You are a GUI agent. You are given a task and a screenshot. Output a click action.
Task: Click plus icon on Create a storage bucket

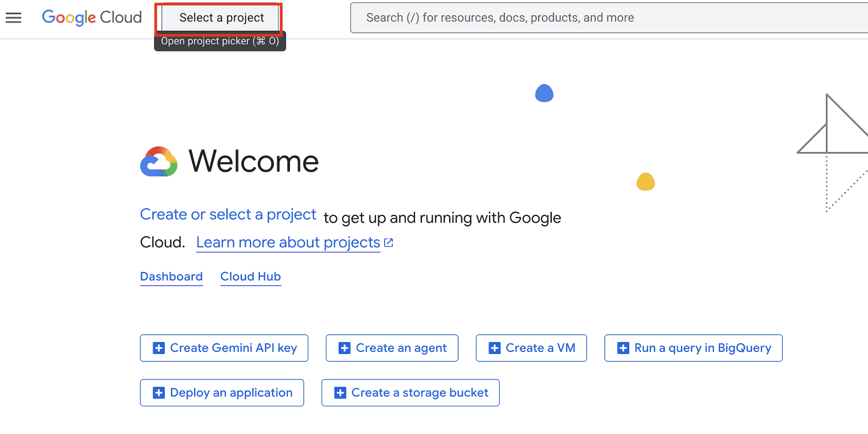point(340,393)
